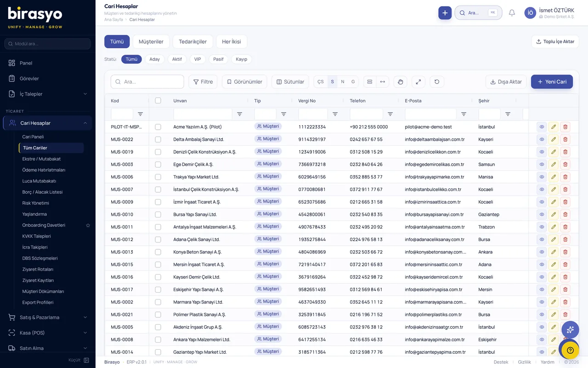Switch to the Müşteriler tab
This screenshot has height=368, width=588.
[x=151, y=41]
